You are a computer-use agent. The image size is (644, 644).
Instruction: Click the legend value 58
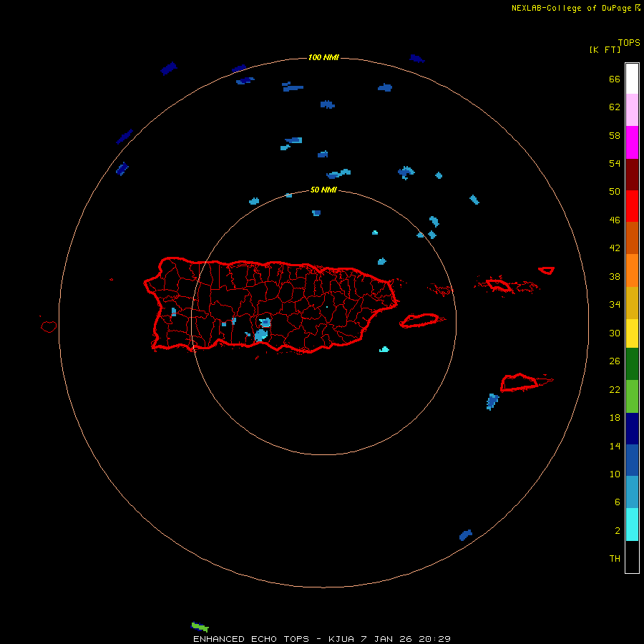615,135
